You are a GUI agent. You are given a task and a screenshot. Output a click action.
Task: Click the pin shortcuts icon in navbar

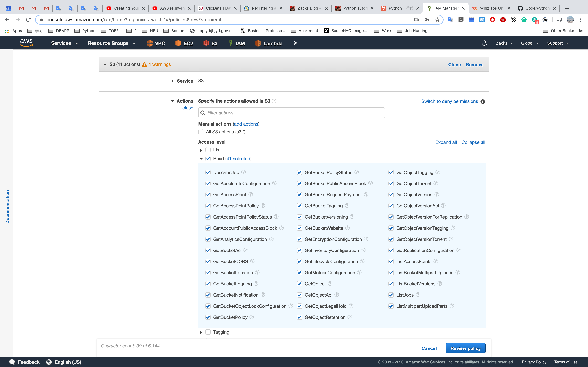pos(295,43)
